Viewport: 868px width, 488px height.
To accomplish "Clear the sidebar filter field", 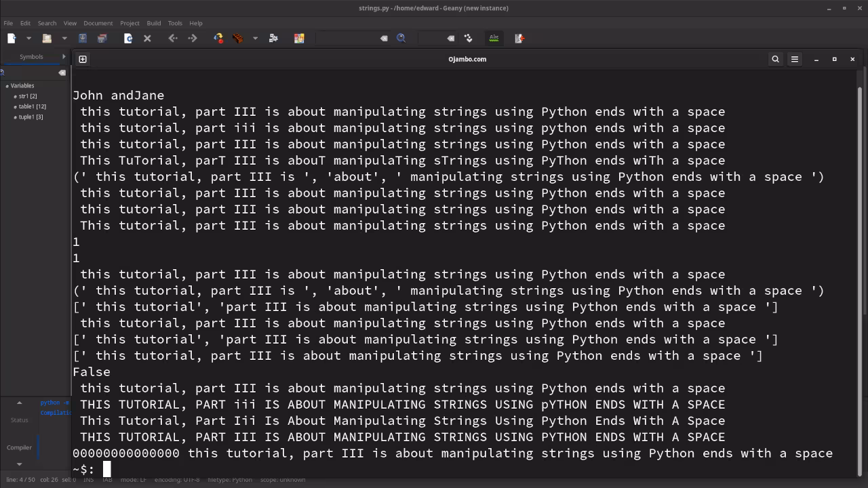I will tap(62, 73).
